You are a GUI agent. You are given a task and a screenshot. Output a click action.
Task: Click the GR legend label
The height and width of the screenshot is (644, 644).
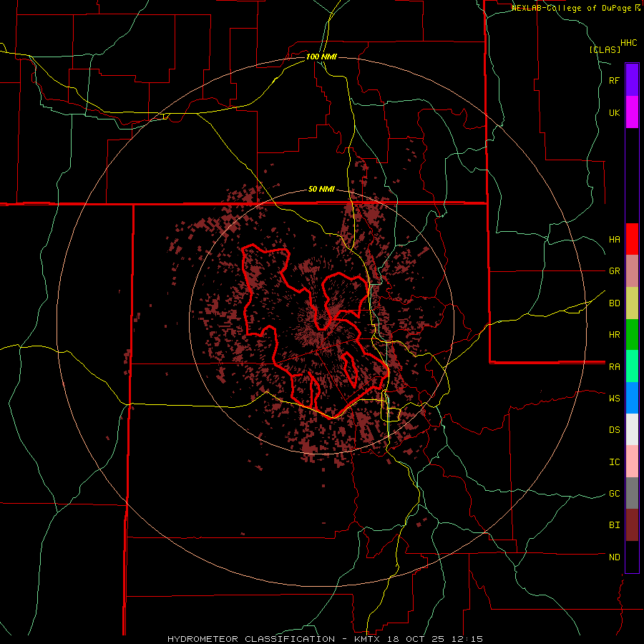point(615,271)
